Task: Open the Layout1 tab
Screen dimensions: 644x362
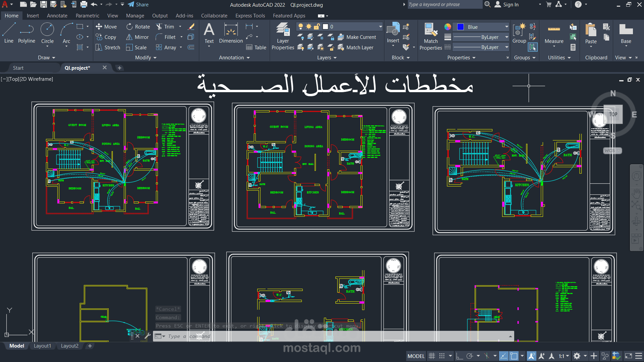Action: [42, 346]
